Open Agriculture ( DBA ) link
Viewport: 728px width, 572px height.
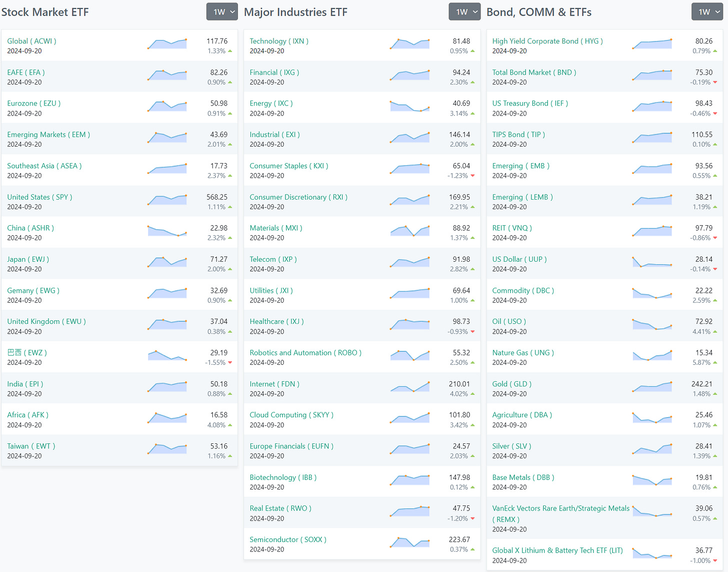[522, 415]
